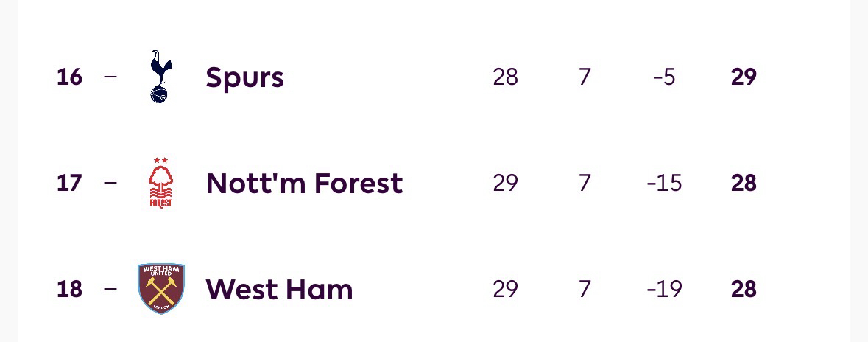The width and height of the screenshot is (868, 342).
Task: Click Spurs' points total of 29
Action: coord(744,77)
